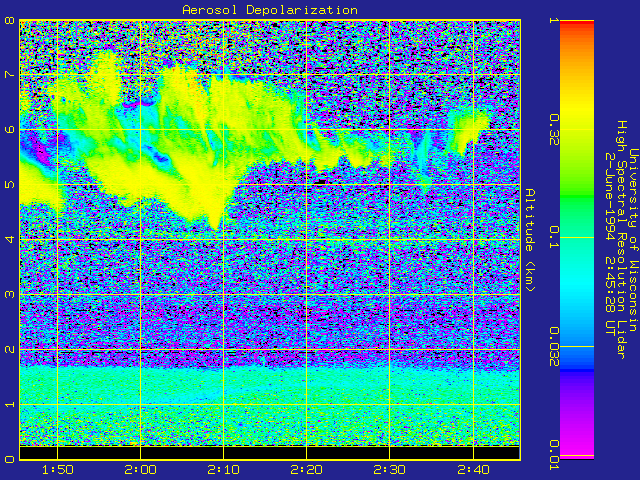Click the black ground band at chart bottom
This screenshot has width=640, height=480.
tap(270, 453)
